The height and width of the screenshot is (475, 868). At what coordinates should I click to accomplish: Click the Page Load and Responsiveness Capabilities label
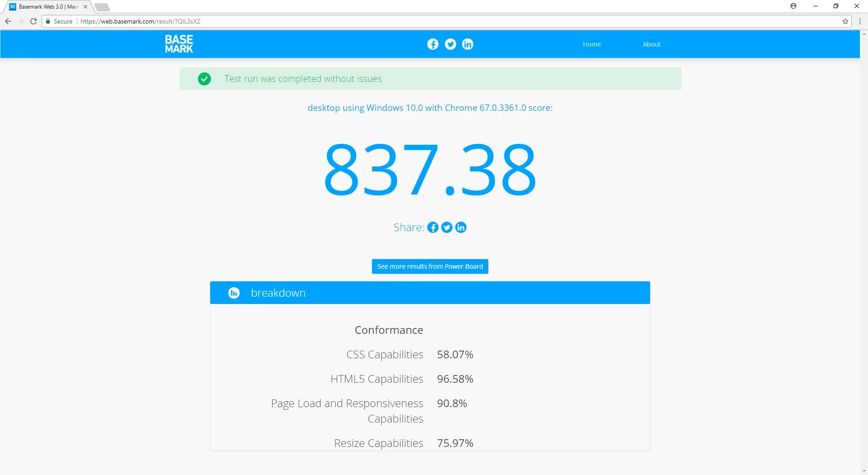click(347, 411)
